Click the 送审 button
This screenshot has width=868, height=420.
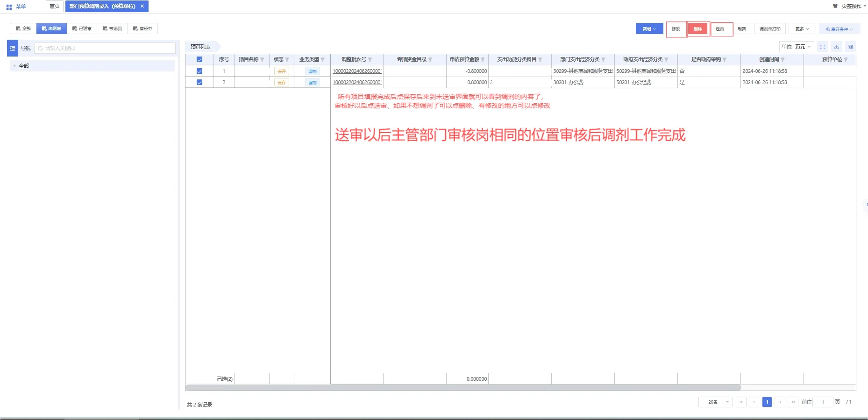coord(720,29)
